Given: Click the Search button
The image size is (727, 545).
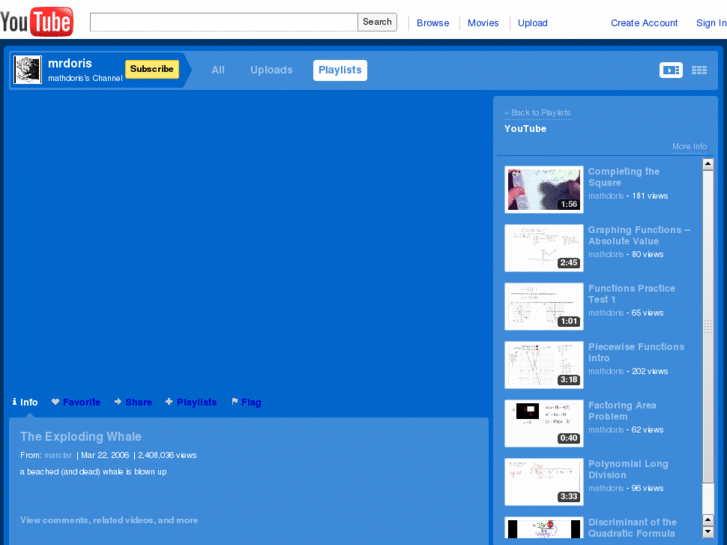Looking at the screenshot, I should click(377, 22).
